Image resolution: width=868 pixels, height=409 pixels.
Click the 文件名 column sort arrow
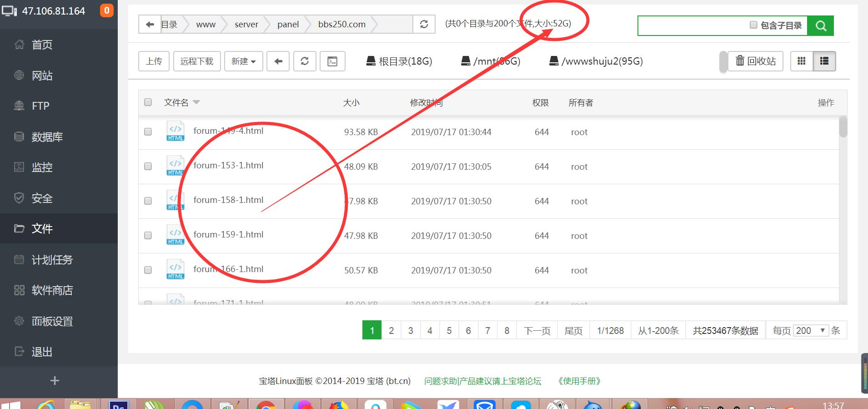coord(196,102)
